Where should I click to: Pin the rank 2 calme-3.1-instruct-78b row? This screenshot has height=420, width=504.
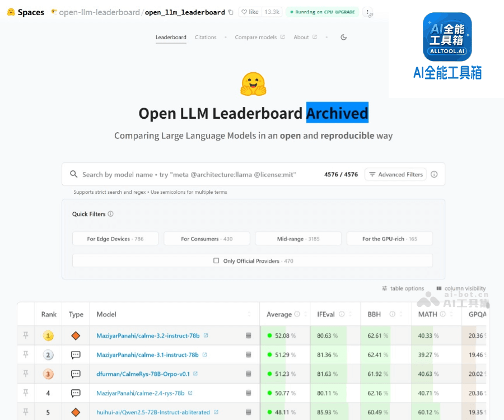(26, 354)
